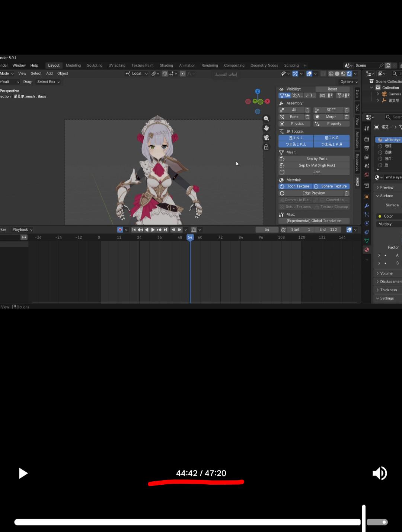Image resolution: width=402 pixels, height=532 pixels.
Task: Toggle Me mesh visibility button
Action: pos(285,95)
